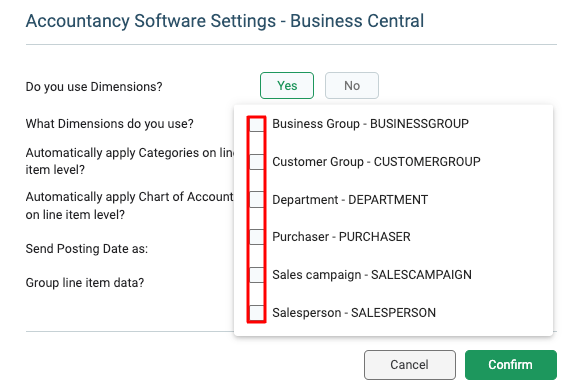This screenshot has width=584, height=392.
Task: Click the Sales campaign - SALESCAMPAIGN label
Action: coord(372,275)
